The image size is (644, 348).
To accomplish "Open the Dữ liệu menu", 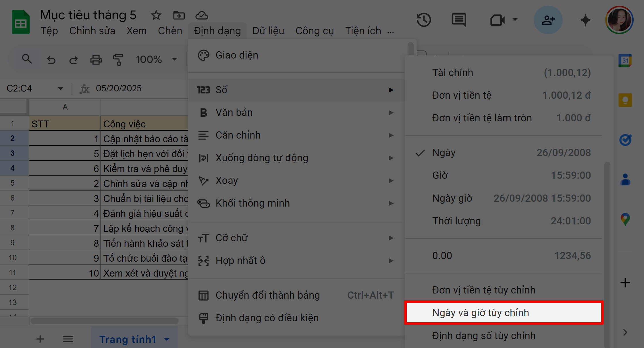I will pyautogui.click(x=268, y=30).
